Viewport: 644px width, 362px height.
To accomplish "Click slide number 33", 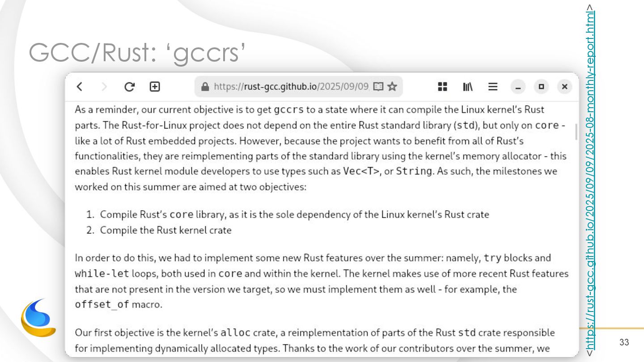I will pos(624,342).
